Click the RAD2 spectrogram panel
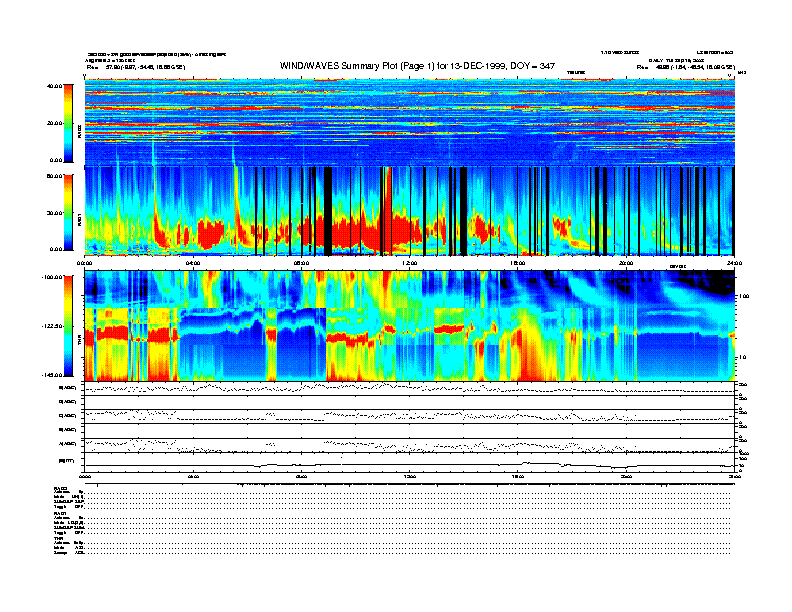Viewport: 792px width, 612px height. [x=410, y=122]
